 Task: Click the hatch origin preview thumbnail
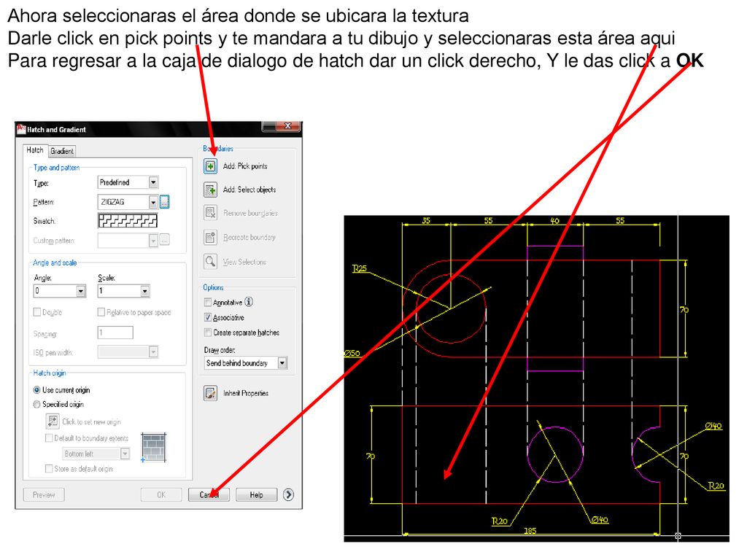154,447
